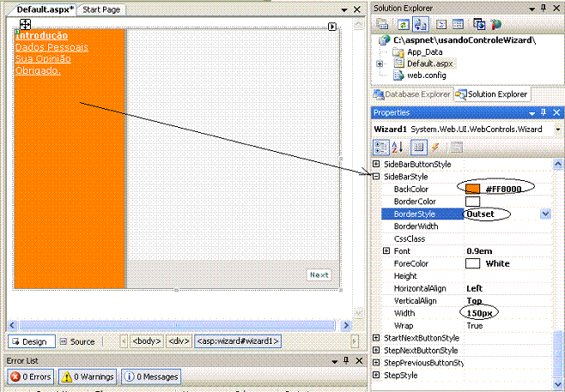Pin the Error List panel
Image resolution: width=565 pixels, height=392 pixels.
[x=346, y=360]
